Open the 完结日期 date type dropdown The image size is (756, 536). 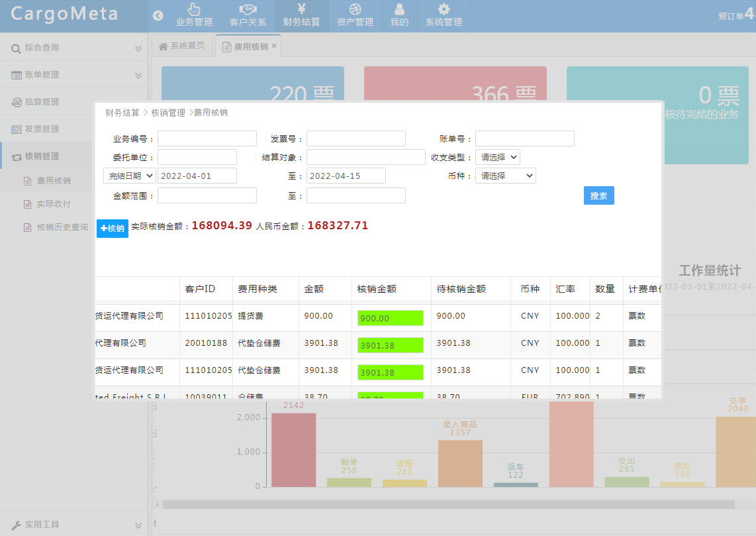(x=130, y=176)
